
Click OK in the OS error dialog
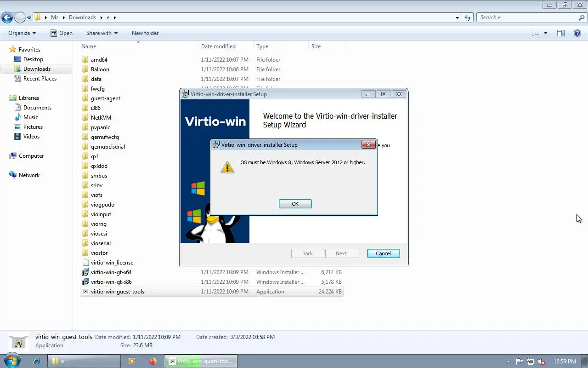point(295,204)
